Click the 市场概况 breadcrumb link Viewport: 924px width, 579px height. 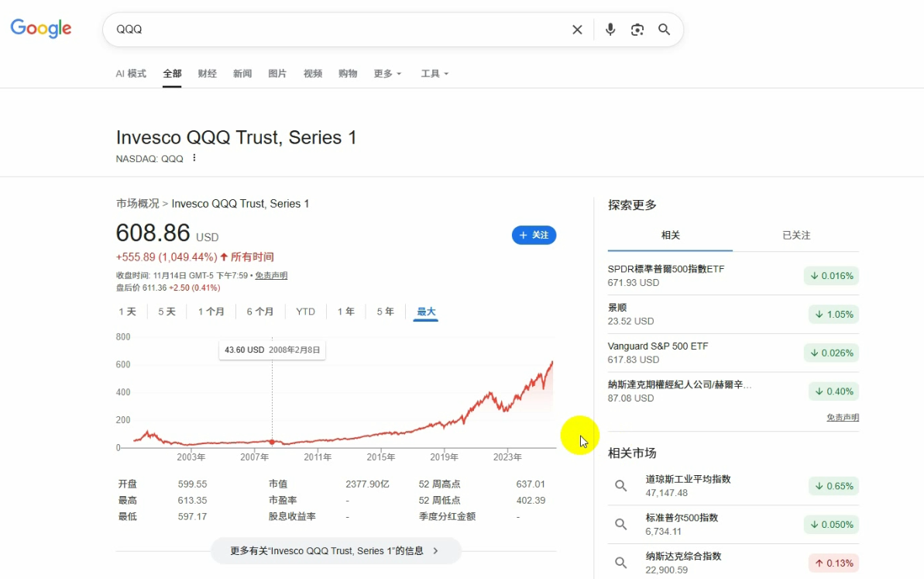137,203
